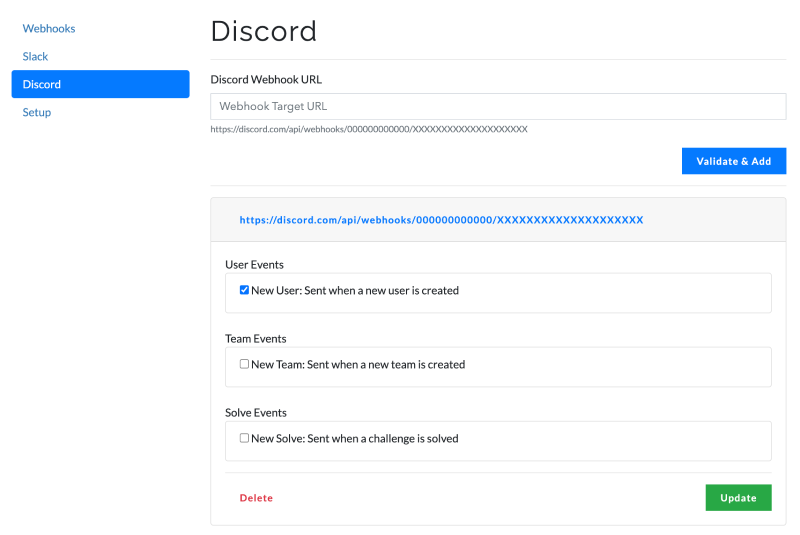This screenshot has width=800, height=535.
Task: Click the 'Sent when a challenge is solved' label
Action: pos(355,439)
